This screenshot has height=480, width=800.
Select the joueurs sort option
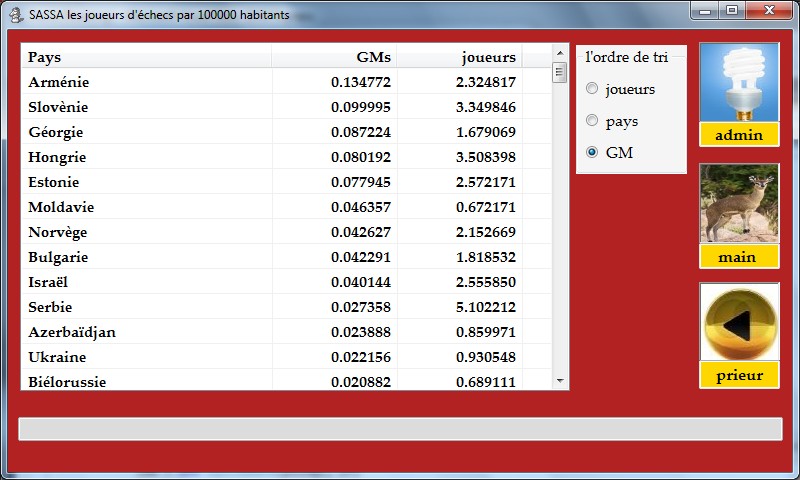592,89
